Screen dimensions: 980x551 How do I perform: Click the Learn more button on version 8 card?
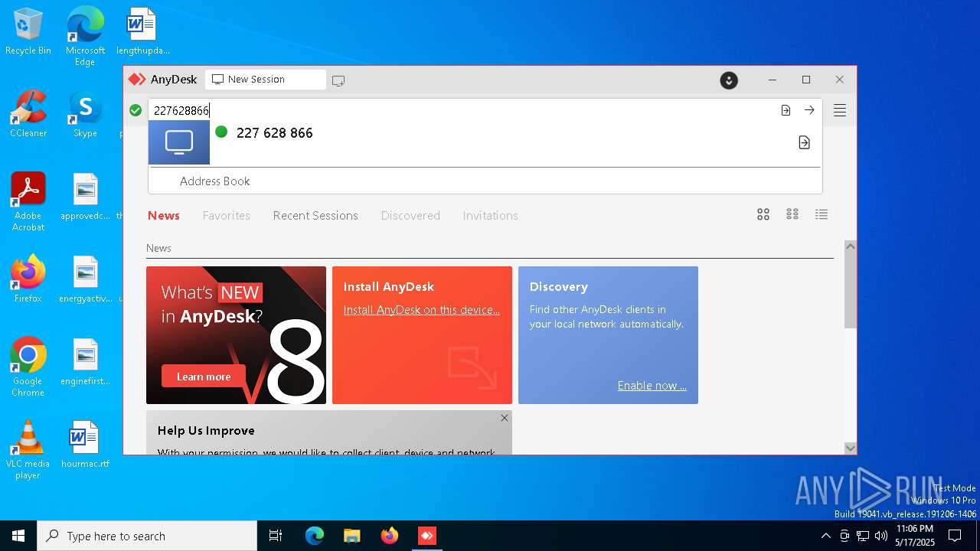click(x=204, y=377)
